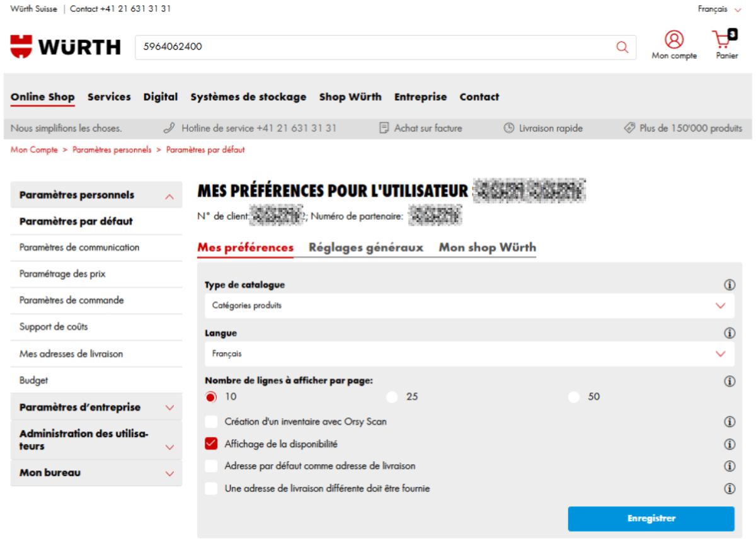Click the Enregistrer button

(651, 519)
